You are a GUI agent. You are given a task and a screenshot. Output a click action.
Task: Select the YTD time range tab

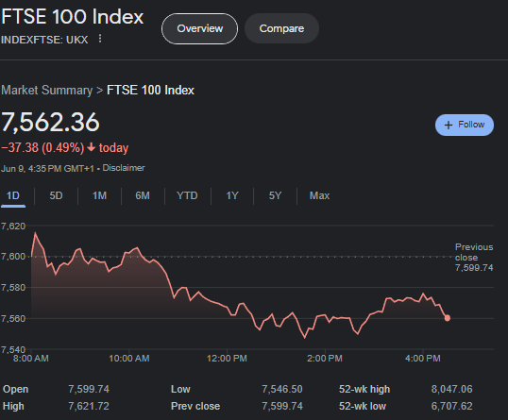(187, 196)
